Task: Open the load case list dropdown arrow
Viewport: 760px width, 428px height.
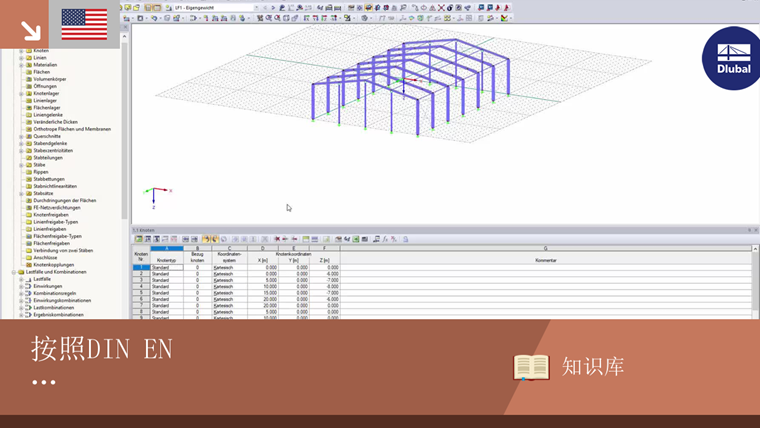Action: click(x=256, y=8)
